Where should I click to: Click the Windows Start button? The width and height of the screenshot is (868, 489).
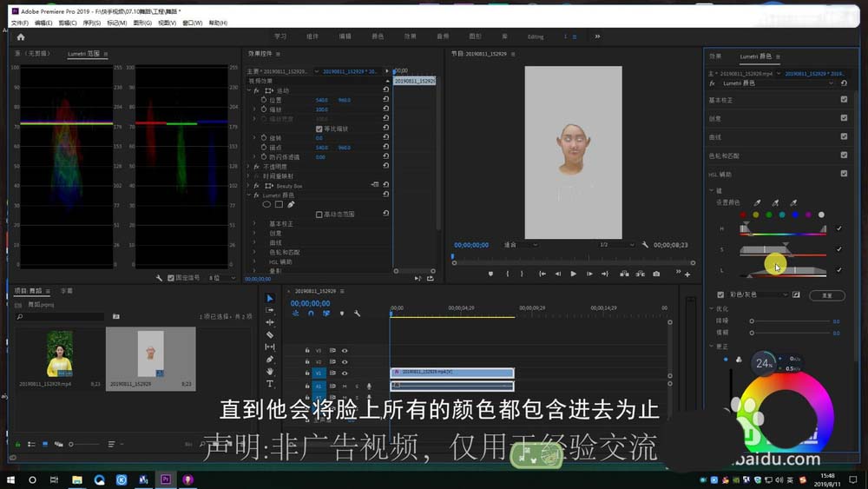10,479
